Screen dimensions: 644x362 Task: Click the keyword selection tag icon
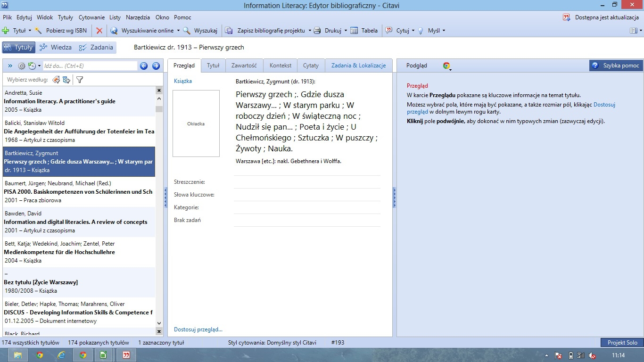click(56, 80)
